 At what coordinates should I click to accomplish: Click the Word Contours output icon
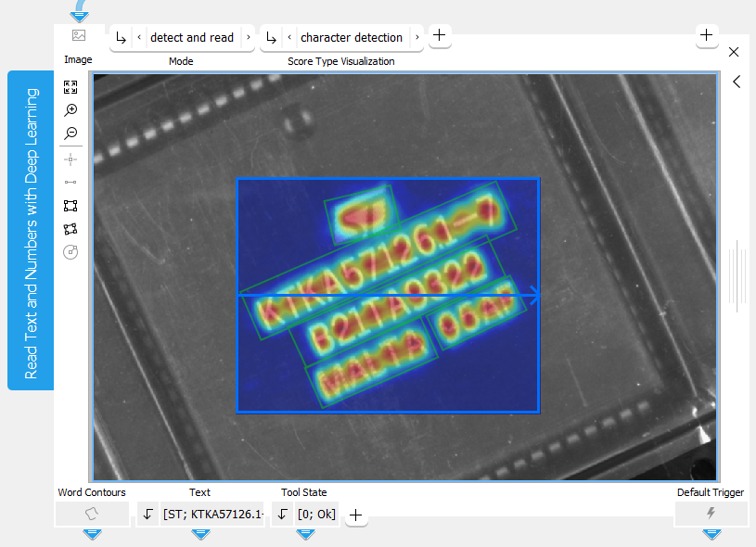91,514
